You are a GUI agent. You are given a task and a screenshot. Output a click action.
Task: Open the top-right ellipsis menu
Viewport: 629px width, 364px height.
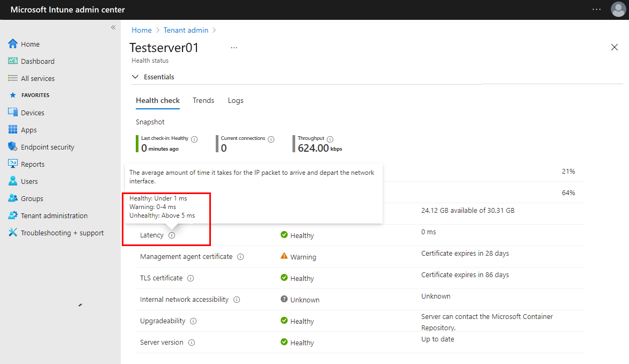[x=596, y=9]
